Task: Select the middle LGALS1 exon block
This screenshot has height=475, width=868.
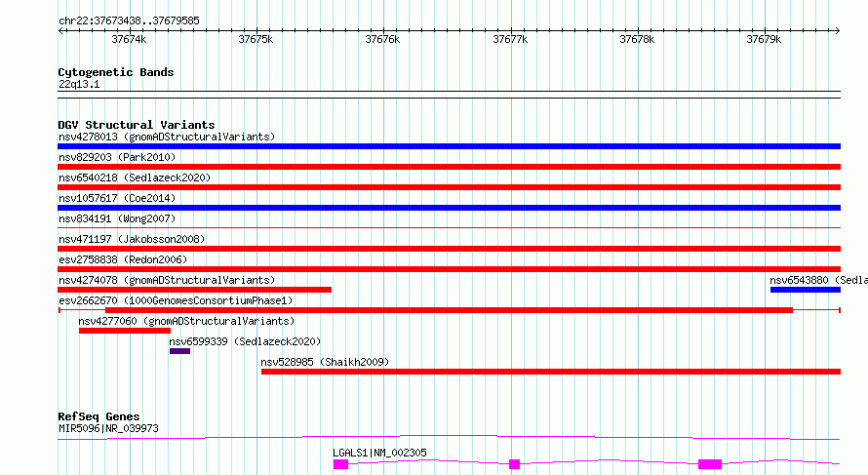Action: click(514, 464)
